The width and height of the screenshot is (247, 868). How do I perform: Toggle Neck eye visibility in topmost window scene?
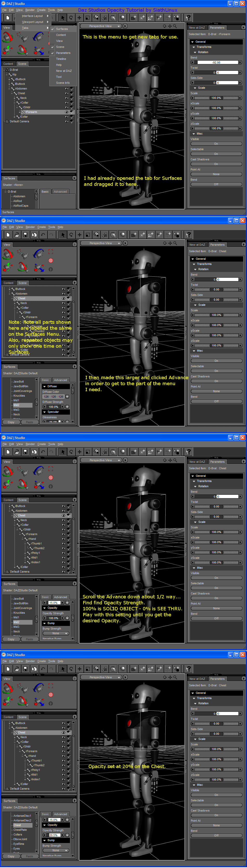click(x=67, y=98)
